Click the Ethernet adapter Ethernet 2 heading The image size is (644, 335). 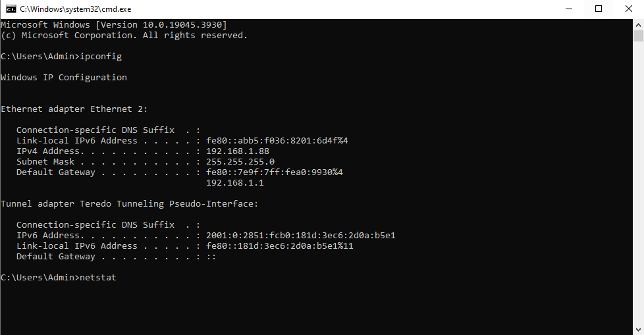[x=74, y=109]
